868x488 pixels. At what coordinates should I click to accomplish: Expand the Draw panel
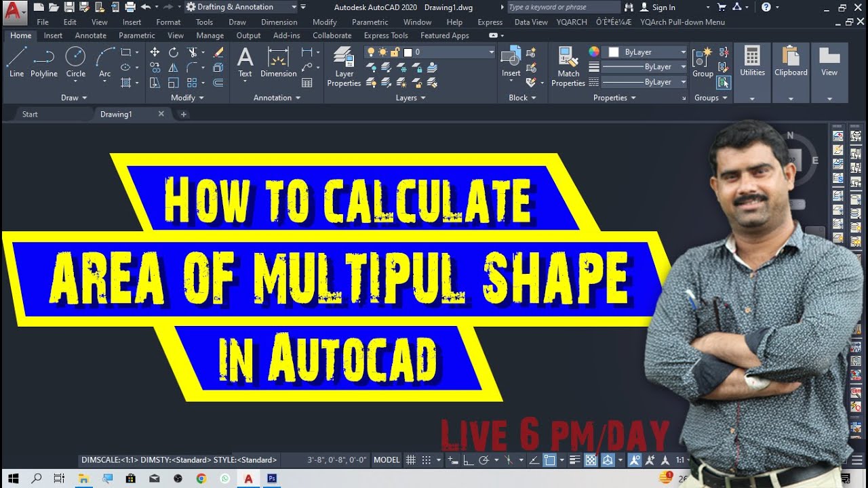tap(74, 98)
